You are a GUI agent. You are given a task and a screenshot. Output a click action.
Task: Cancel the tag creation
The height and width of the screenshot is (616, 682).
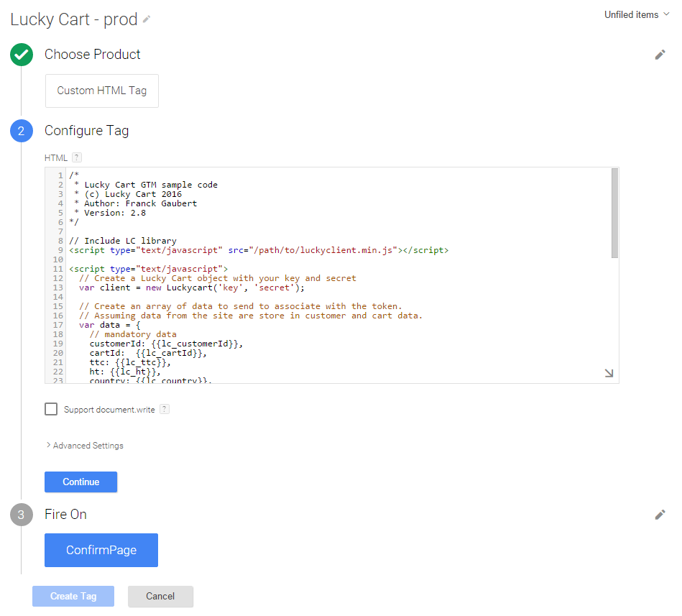click(160, 596)
